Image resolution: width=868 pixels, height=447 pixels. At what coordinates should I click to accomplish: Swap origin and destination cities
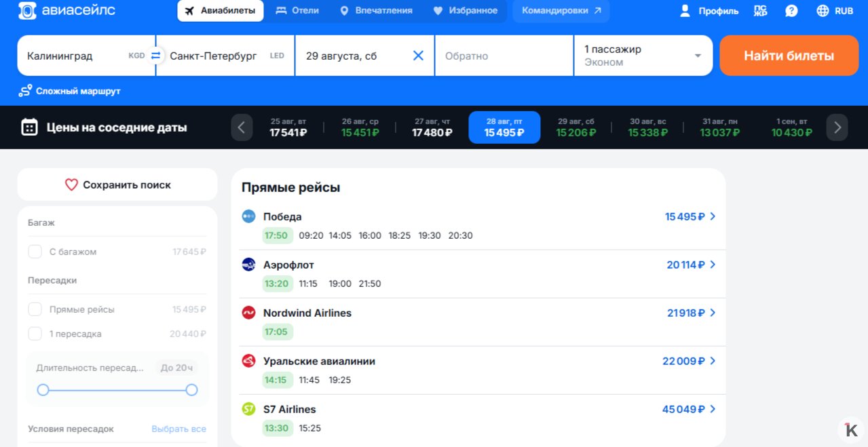(155, 56)
